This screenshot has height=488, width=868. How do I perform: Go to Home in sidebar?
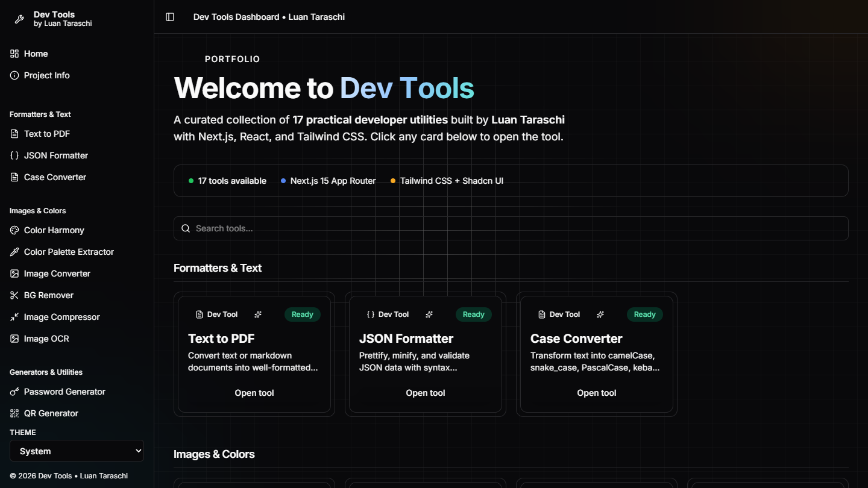[x=77, y=54]
